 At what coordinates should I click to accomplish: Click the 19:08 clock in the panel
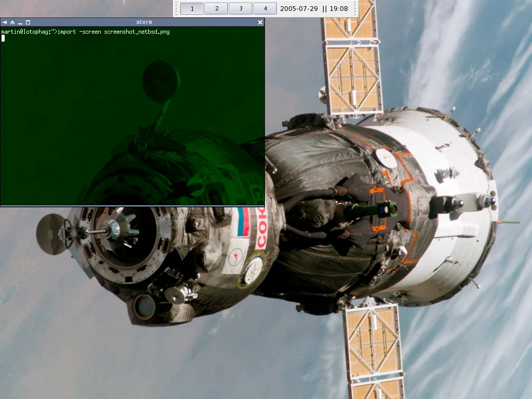[x=339, y=9]
